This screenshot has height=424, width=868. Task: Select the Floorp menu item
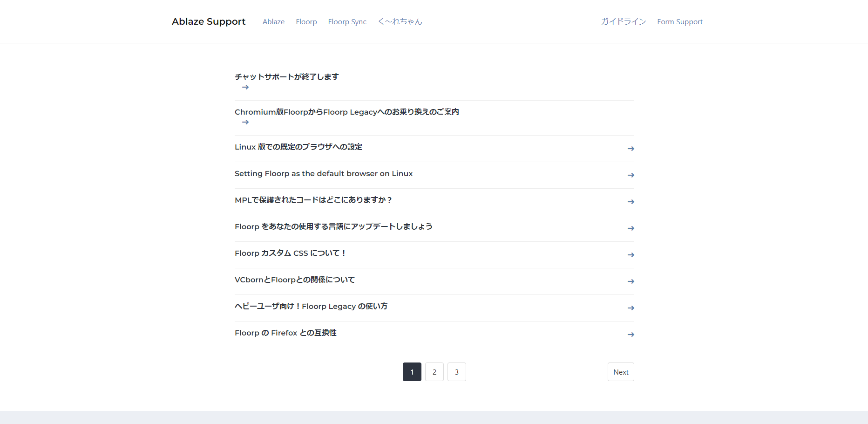pos(306,21)
